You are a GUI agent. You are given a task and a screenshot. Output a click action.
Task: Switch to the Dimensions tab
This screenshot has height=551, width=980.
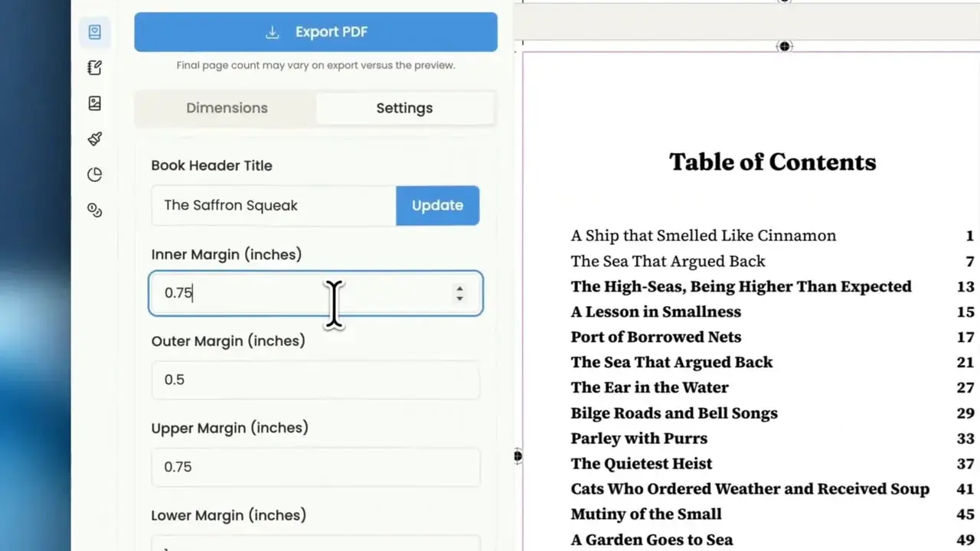[227, 108]
